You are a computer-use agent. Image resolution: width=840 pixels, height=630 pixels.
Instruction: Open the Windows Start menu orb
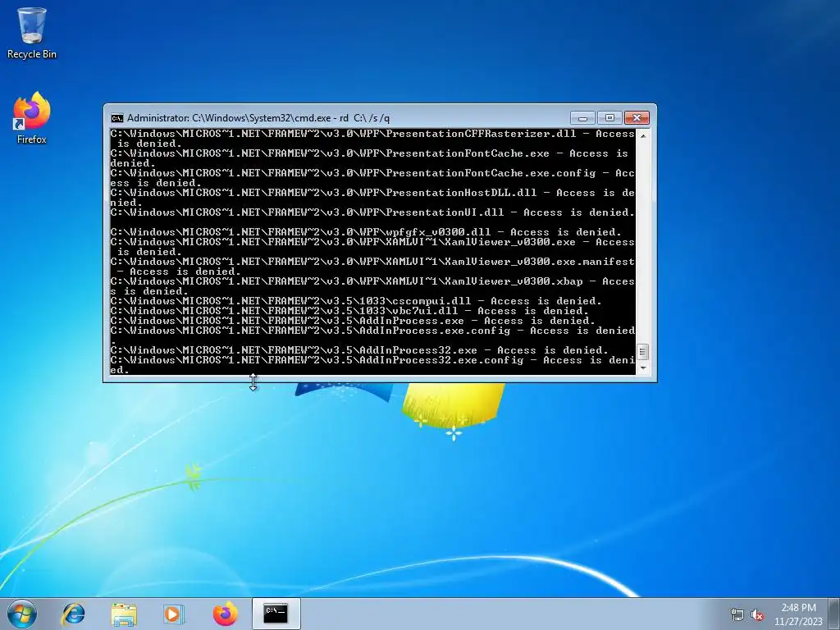(x=22, y=614)
